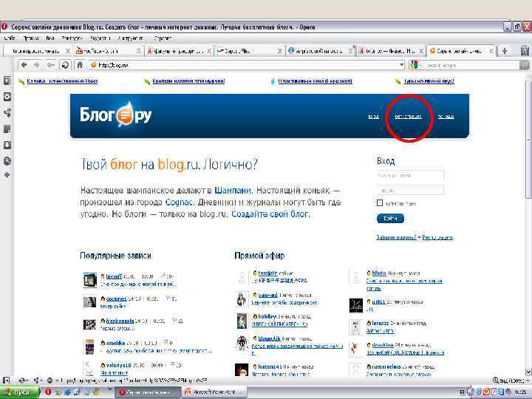This screenshot has height=399, width=532.
Task: Open the Cognac link in the text
Action: [x=179, y=202]
